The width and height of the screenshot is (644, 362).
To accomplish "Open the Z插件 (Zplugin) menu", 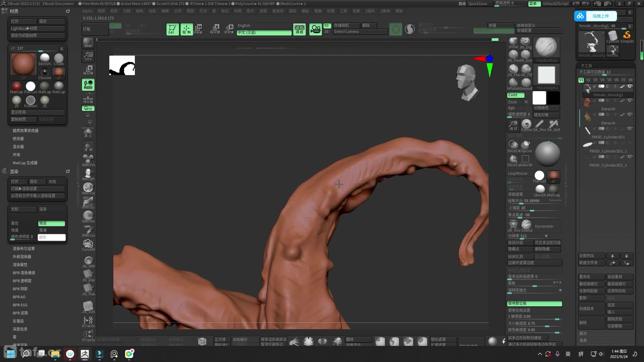I will (x=370, y=11).
